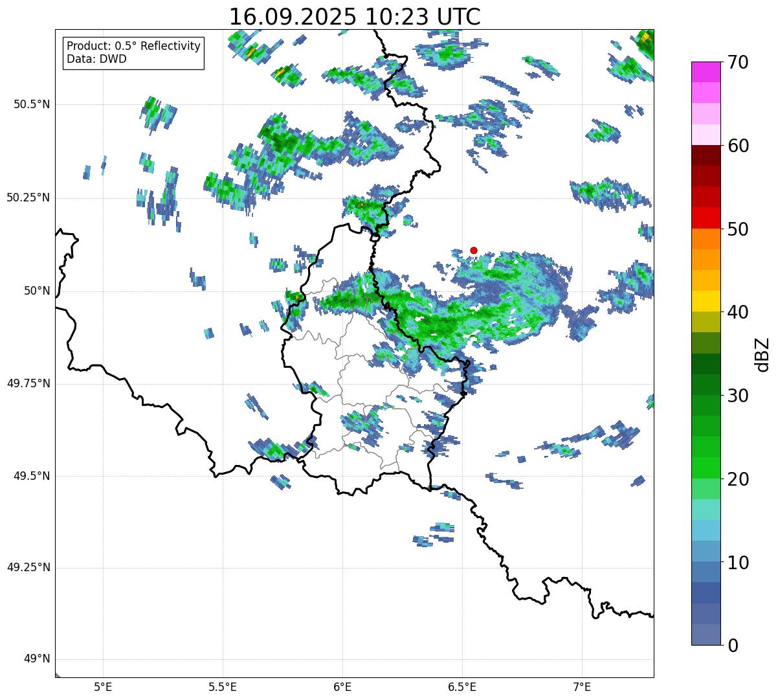The image size is (778, 700).
Task: Click the "7°E" longitude label
Action: tap(583, 686)
